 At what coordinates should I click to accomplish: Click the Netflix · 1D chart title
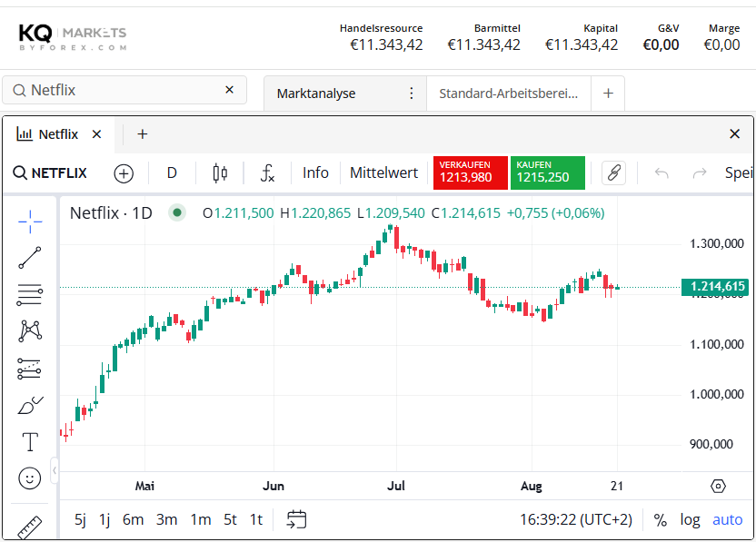(111, 213)
